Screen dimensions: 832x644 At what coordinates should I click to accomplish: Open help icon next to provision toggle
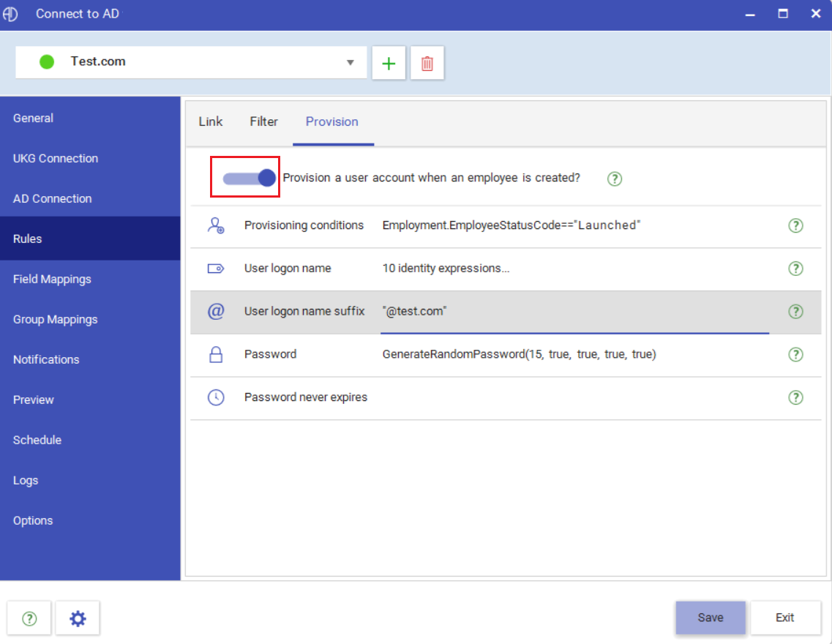[x=615, y=179]
